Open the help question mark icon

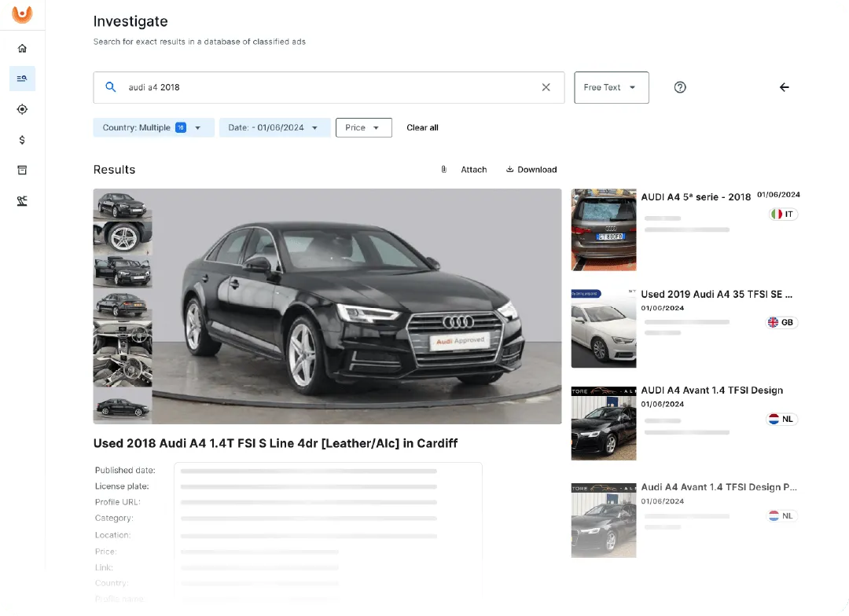point(680,87)
